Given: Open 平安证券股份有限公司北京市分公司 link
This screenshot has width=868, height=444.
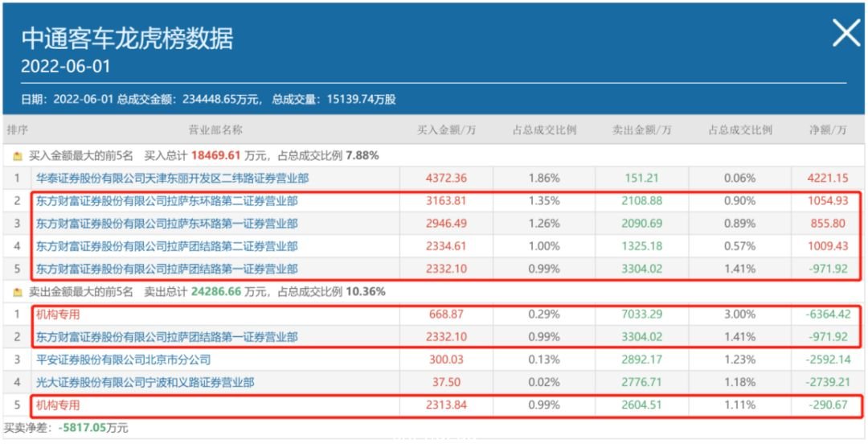Looking at the screenshot, I should [x=124, y=360].
